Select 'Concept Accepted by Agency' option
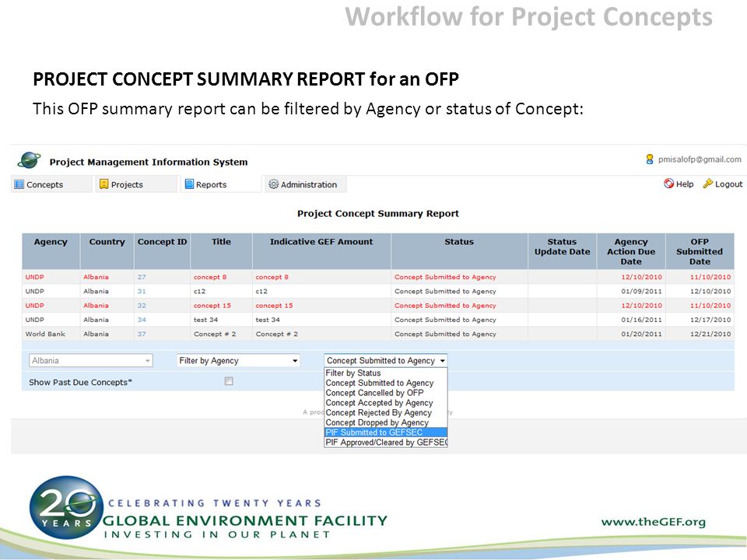747x560 pixels. 386,403
